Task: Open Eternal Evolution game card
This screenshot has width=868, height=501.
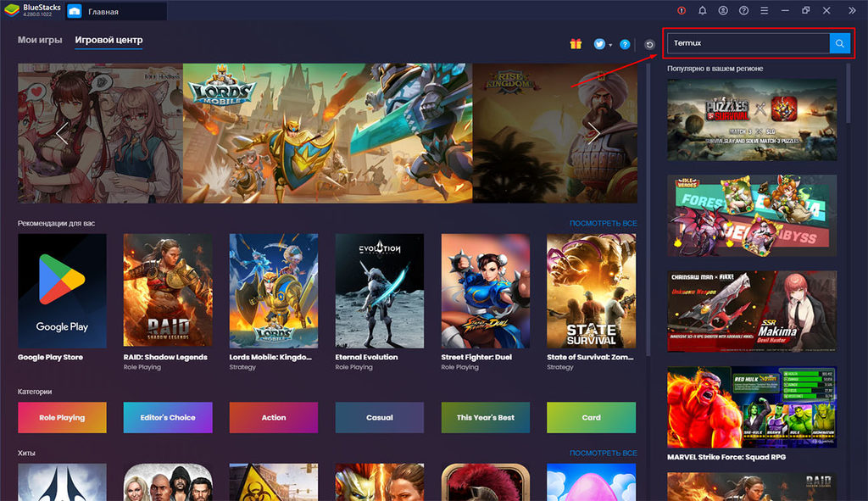Action: coord(379,291)
